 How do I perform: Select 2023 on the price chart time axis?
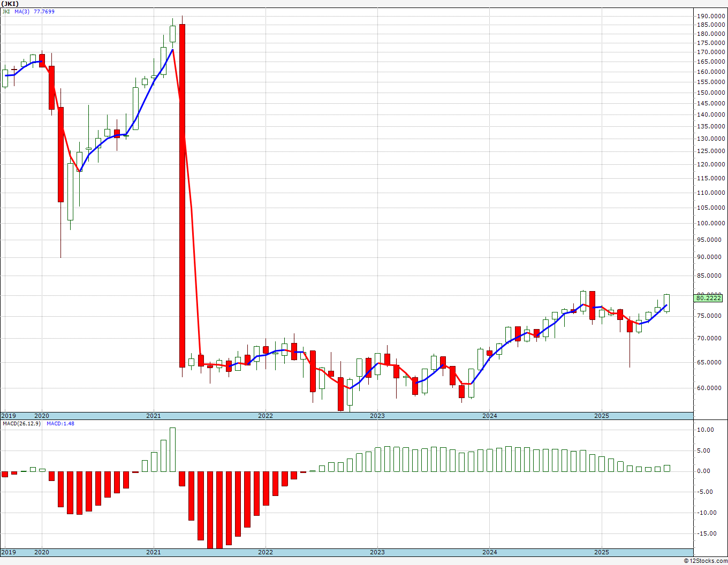click(377, 416)
